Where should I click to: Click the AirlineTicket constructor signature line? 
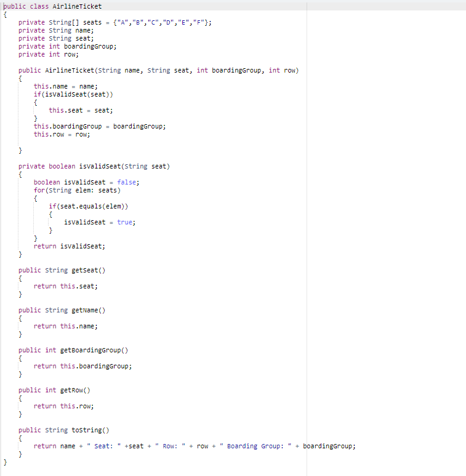[159, 71]
